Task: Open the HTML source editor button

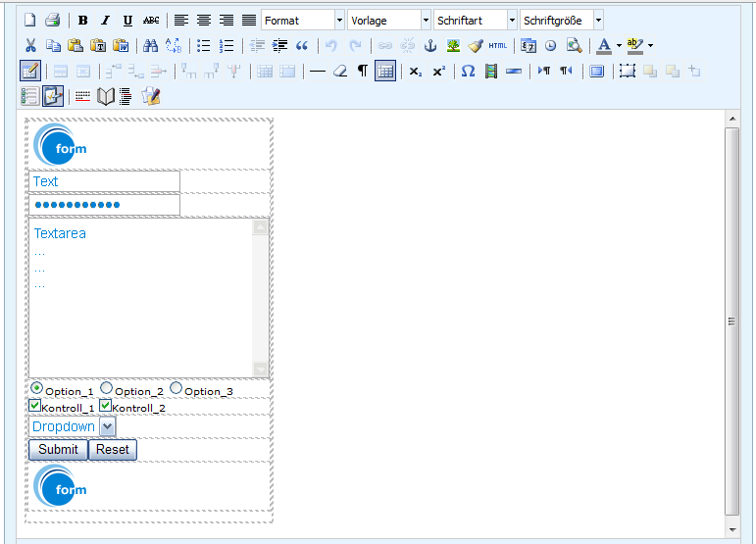Action: tap(498, 45)
